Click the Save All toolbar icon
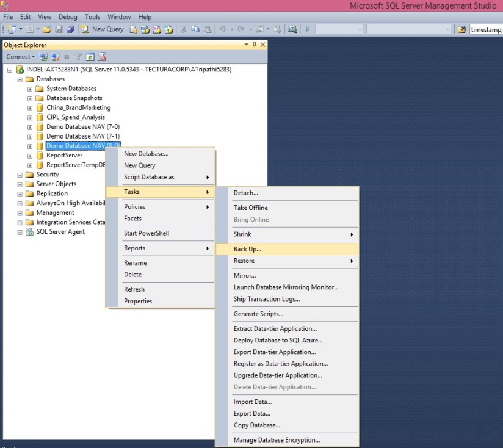This screenshot has height=448, width=503. pos(70,29)
